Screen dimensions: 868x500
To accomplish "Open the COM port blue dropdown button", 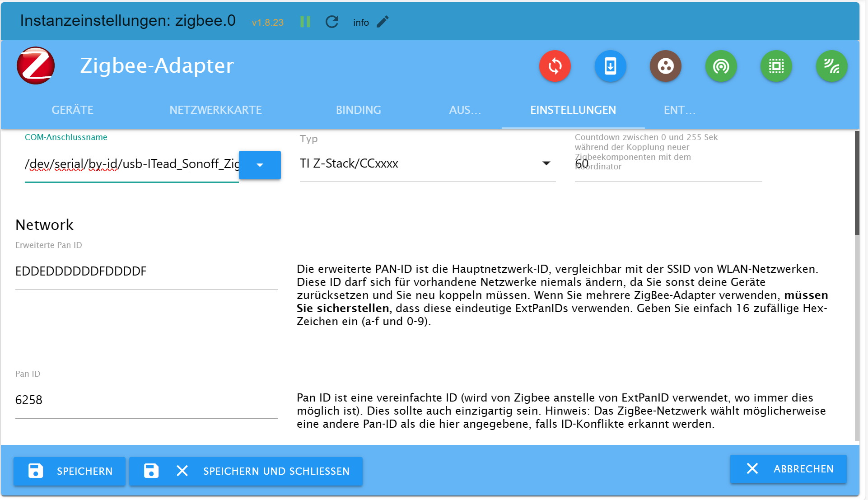I will pyautogui.click(x=260, y=165).
